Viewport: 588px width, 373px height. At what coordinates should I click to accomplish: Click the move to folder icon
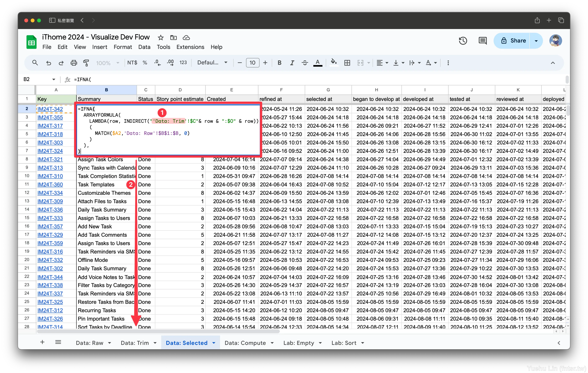pos(173,38)
